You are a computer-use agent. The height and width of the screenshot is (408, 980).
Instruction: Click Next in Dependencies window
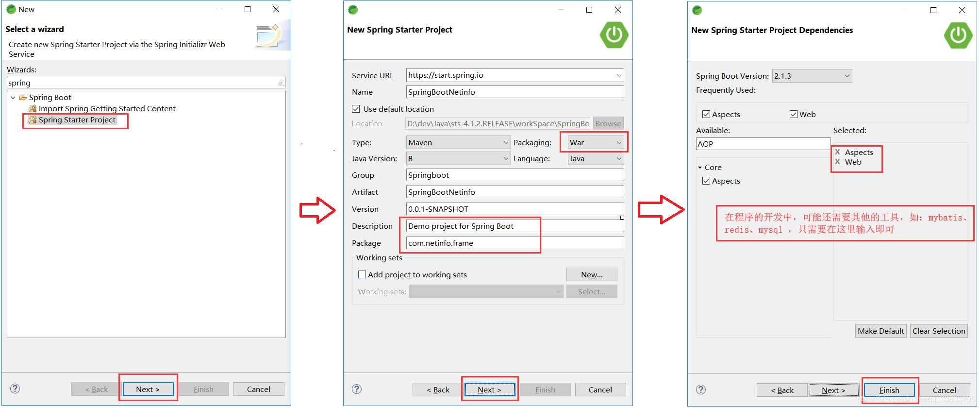833,390
